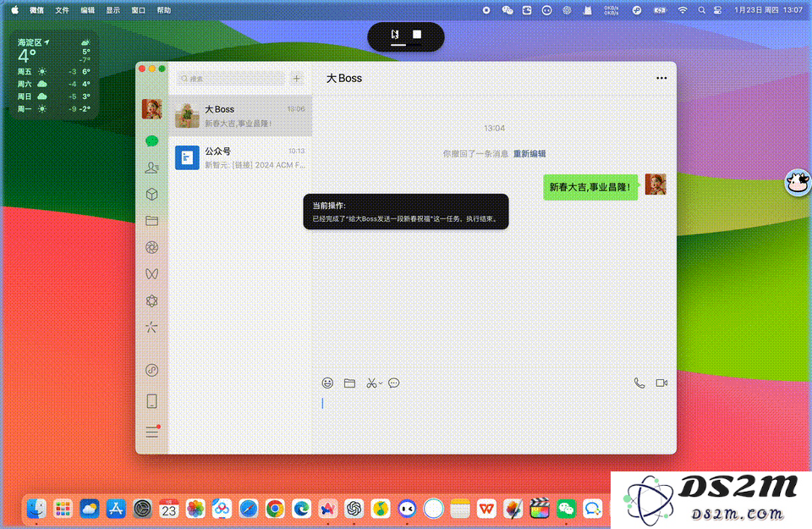Viewport: 812px width, 529px height.
Task: Open the 海淀区 weather widget
Action: point(54,74)
